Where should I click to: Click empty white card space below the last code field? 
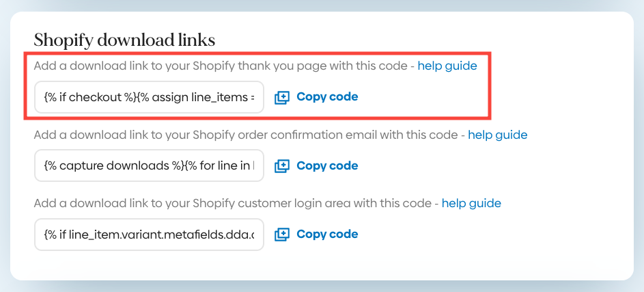click(321, 265)
